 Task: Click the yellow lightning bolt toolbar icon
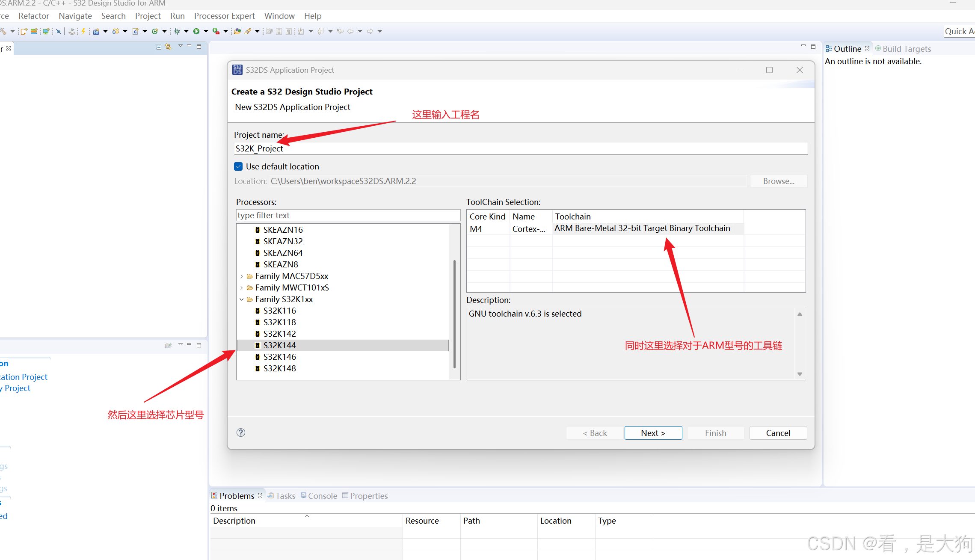pos(83,31)
